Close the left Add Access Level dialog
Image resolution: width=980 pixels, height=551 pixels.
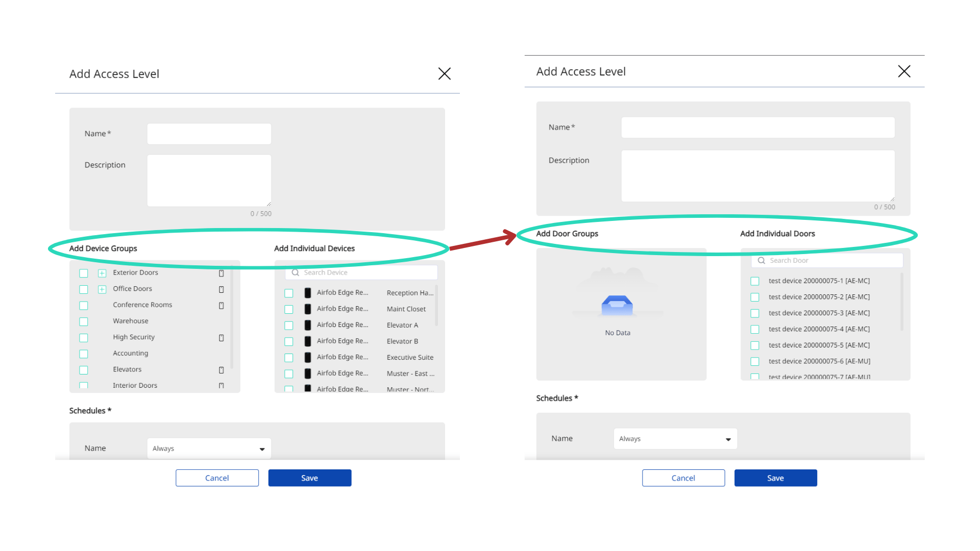(x=445, y=74)
